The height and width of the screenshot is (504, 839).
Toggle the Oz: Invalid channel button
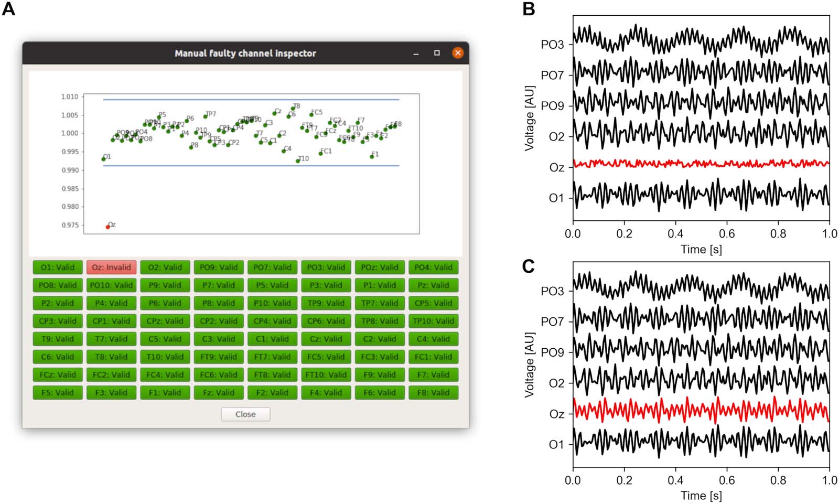pos(111,267)
